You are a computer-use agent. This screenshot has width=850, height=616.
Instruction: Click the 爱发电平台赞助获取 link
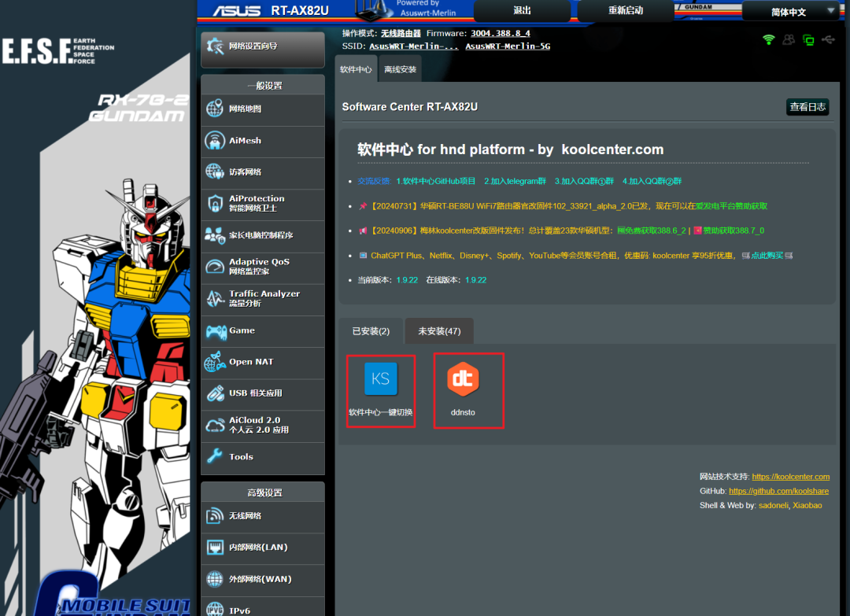click(x=731, y=206)
